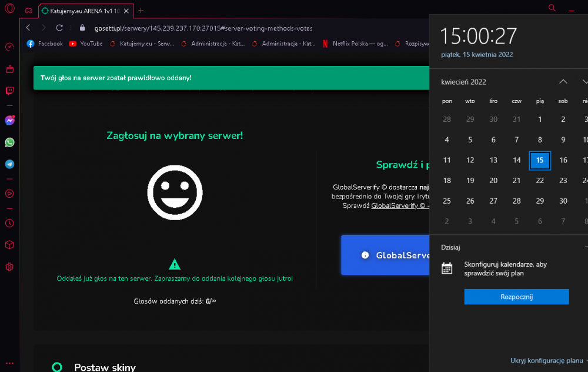588x372 pixels.
Task: Click the browser forward arrow
Action: pos(44,28)
